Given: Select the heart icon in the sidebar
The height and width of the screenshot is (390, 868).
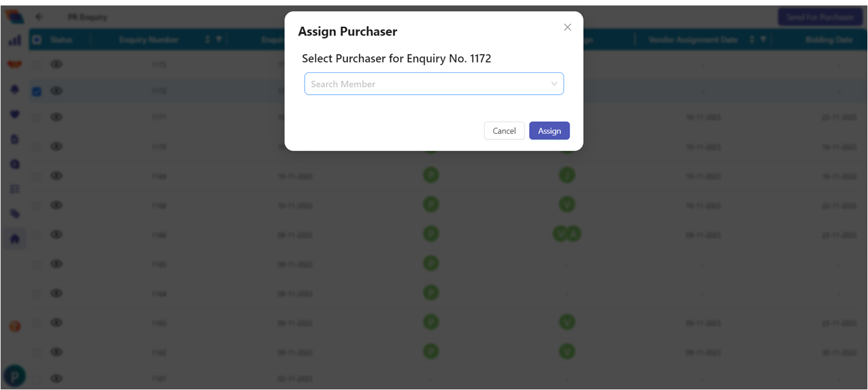Looking at the screenshot, I should (15, 114).
